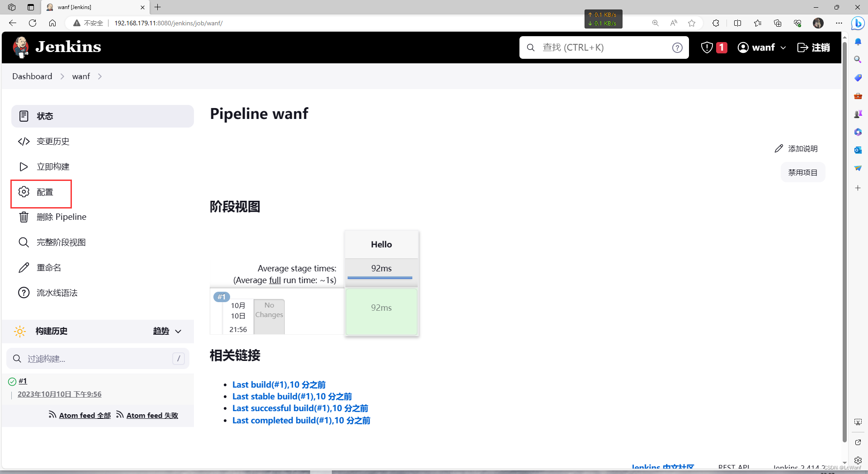Screen dimensions: 868x474
Task: Focus the 查找 search box
Action: [x=604, y=47]
